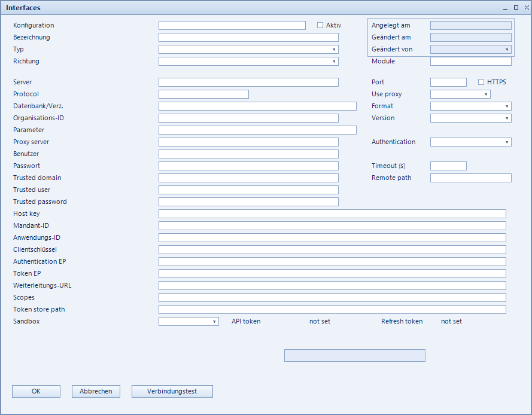Select the Token store path field

(x=332, y=309)
